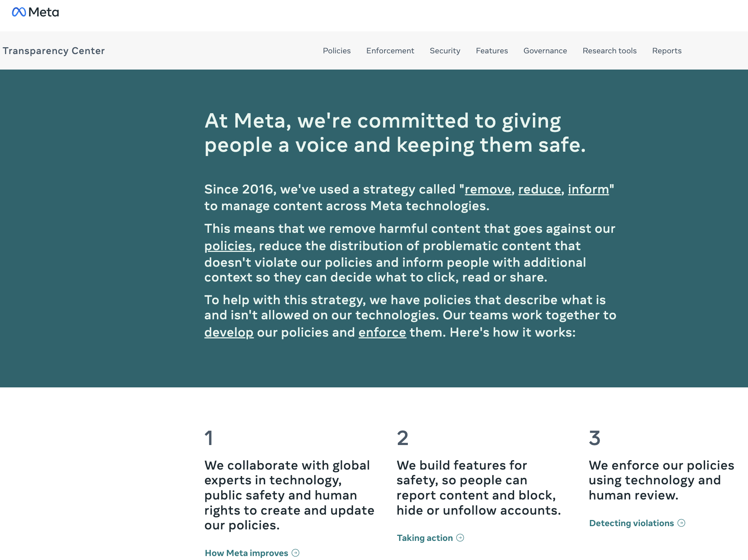
Task: Visit the "enforce" link
Action: [382, 332]
